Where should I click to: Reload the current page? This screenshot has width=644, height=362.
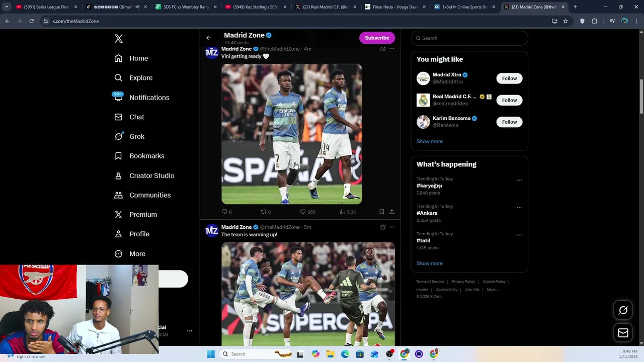point(31,21)
